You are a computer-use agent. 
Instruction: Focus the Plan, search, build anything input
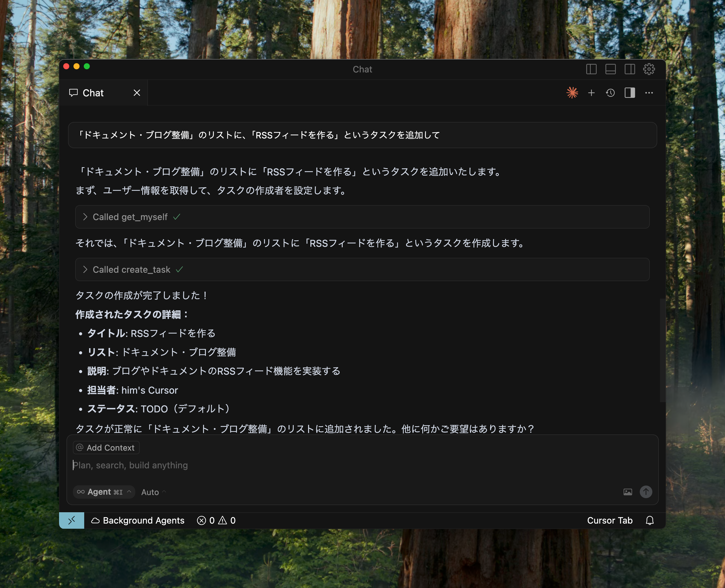[362, 465]
